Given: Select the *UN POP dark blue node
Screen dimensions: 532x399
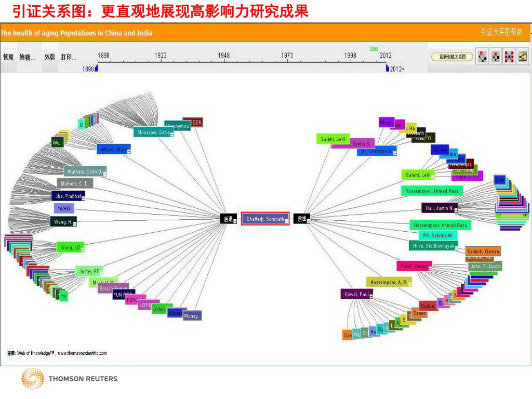Looking at the screenshot, I should (119, 295).
